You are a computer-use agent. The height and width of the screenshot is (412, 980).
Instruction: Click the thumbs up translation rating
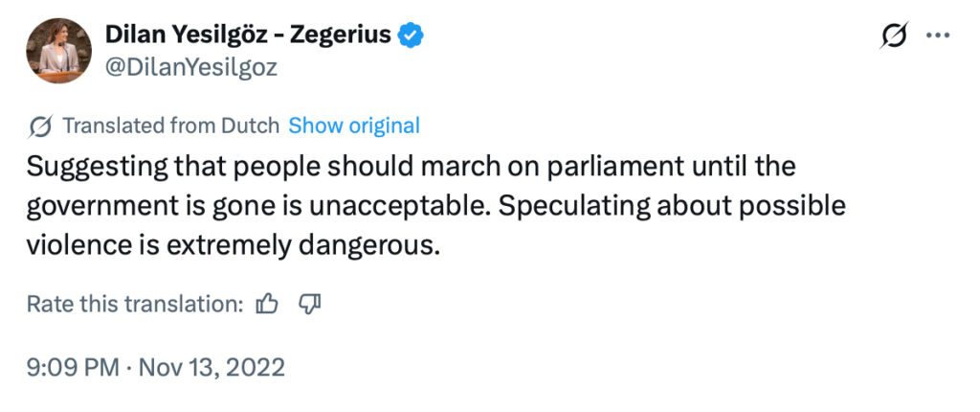268,305
